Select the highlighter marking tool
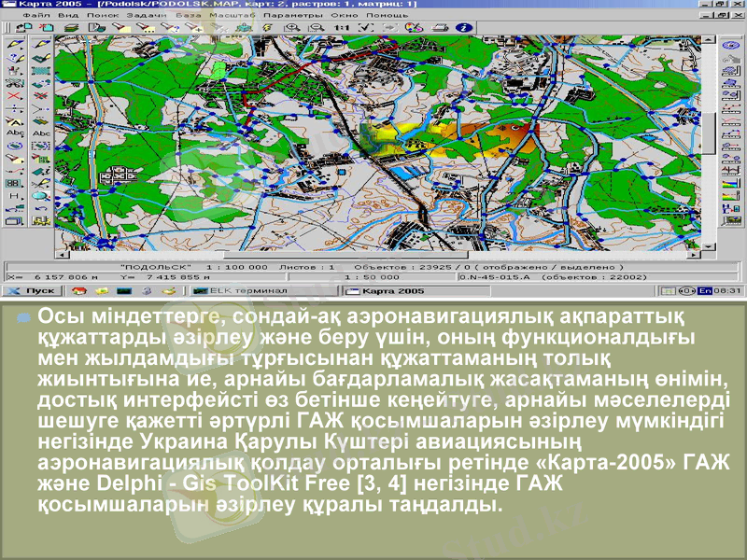Viewport: 747px width, 560px height. [12, 159]
